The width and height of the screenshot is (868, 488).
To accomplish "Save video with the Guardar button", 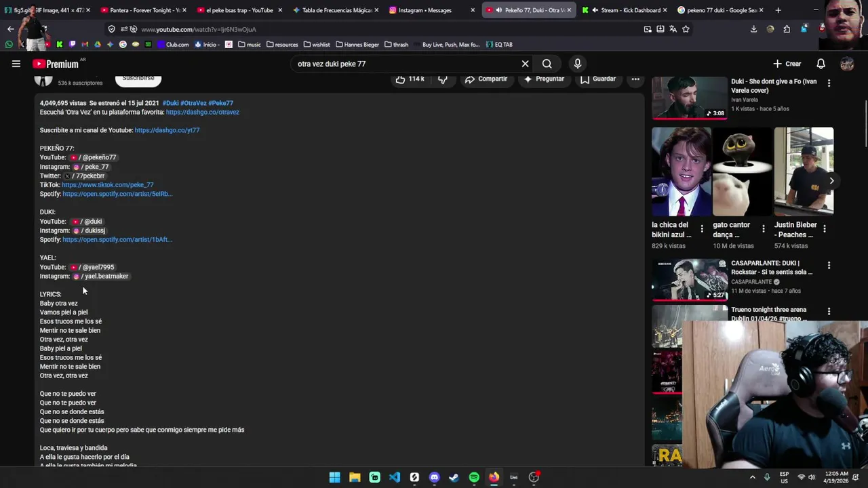I will (597, 79).
